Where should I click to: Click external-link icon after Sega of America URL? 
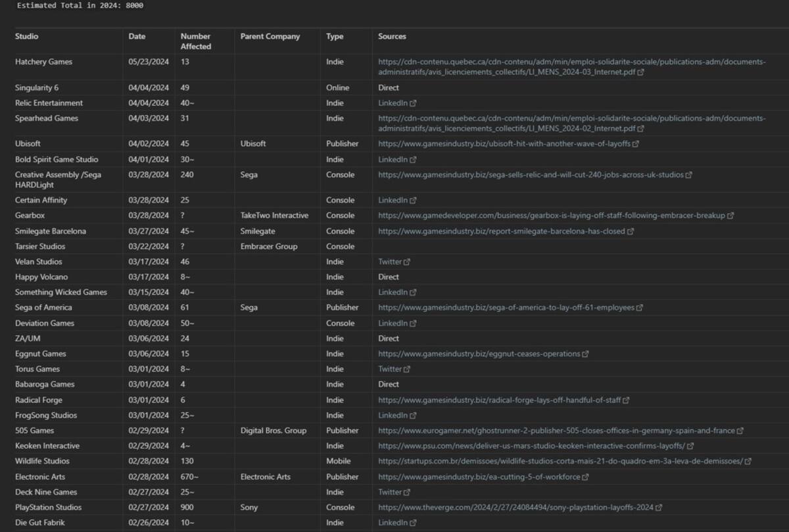pyautogui.click(x=640, y=308)
